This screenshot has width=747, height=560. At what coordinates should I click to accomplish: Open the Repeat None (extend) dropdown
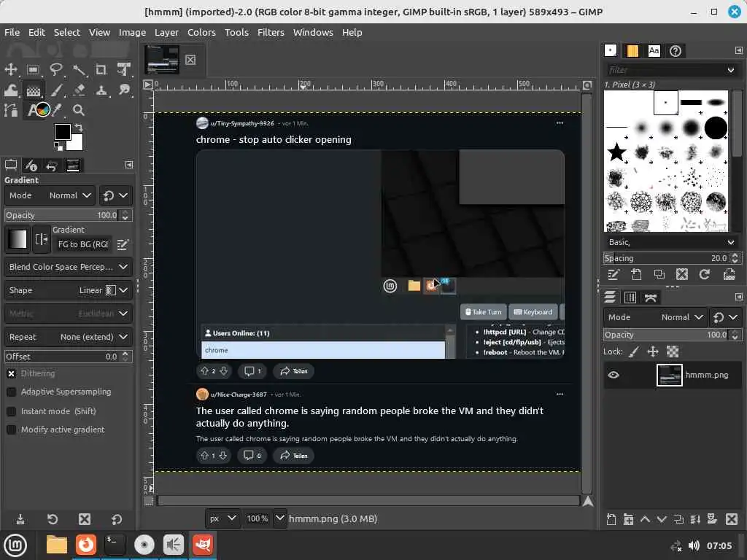click(68, 337)
